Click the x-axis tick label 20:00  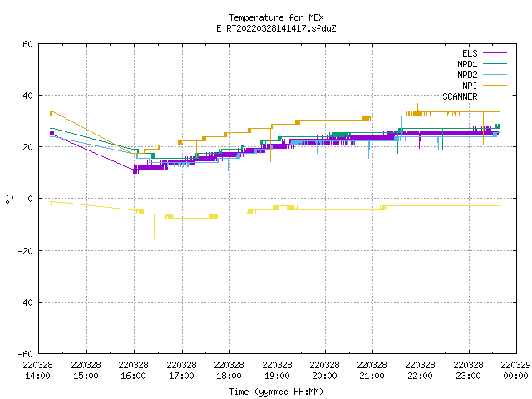coord(325,376)
